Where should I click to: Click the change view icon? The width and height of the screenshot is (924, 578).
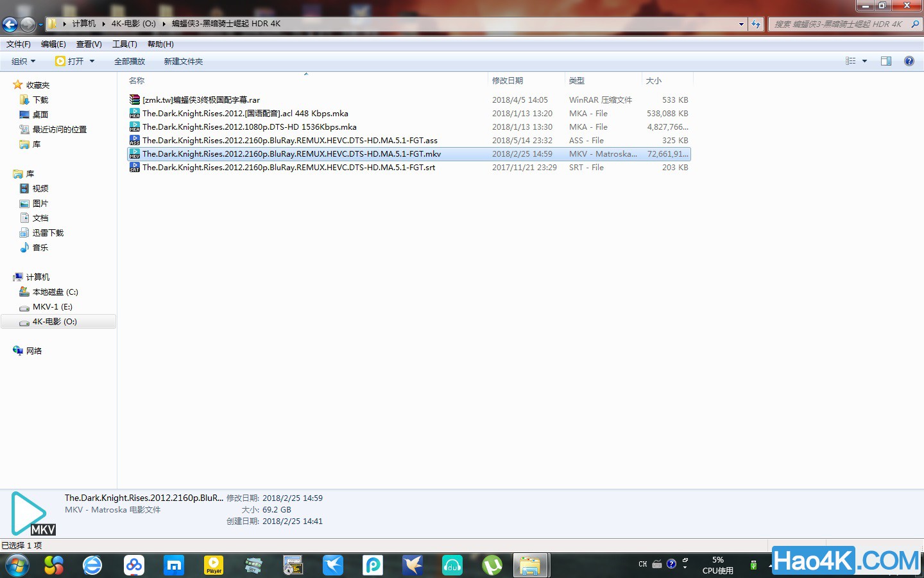851,61
